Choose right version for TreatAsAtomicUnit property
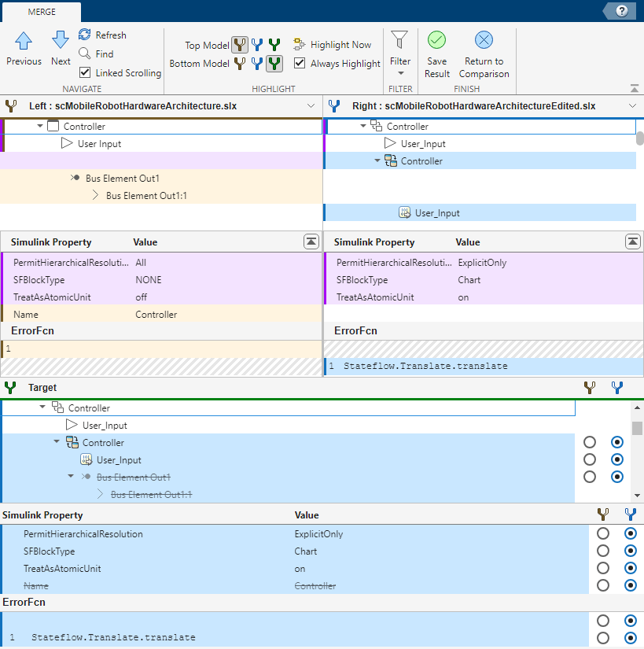644x649 pixels. 631,568
